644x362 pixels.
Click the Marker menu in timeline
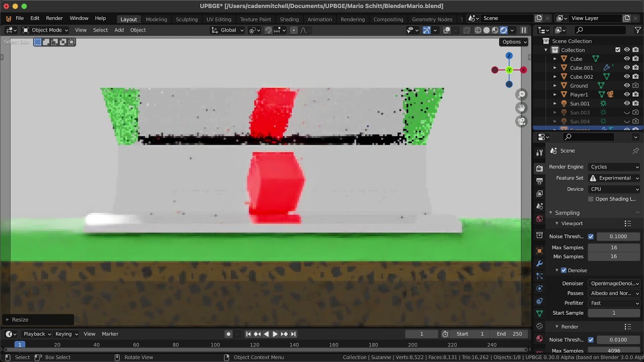(x=110, y=334)
